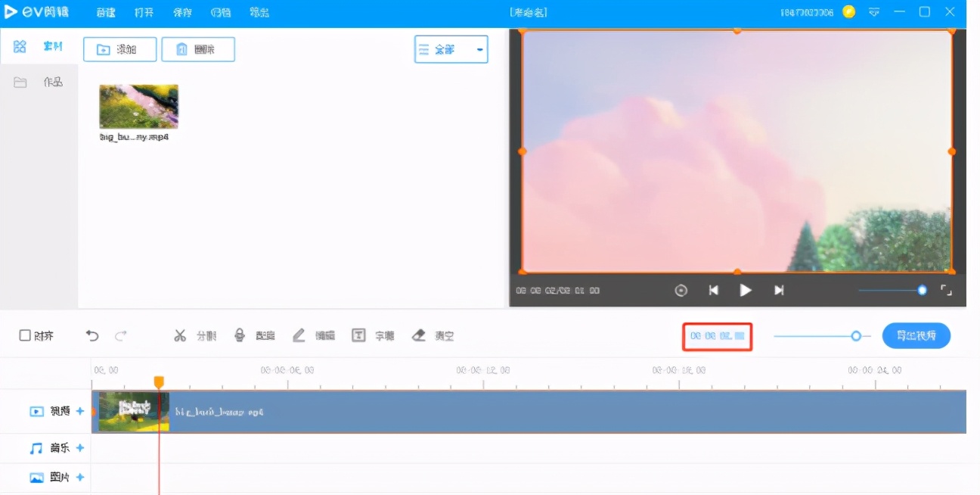The height and width of the screenshot is (495, 980).
Task: Open the help menu in the title bar
Action: (x=259, y=11)
